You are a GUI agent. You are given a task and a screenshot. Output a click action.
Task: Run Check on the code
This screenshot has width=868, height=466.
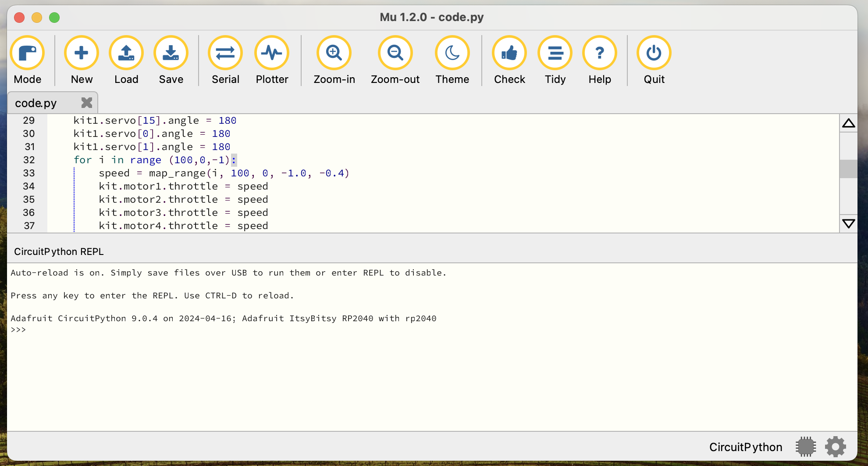[509, 53]
